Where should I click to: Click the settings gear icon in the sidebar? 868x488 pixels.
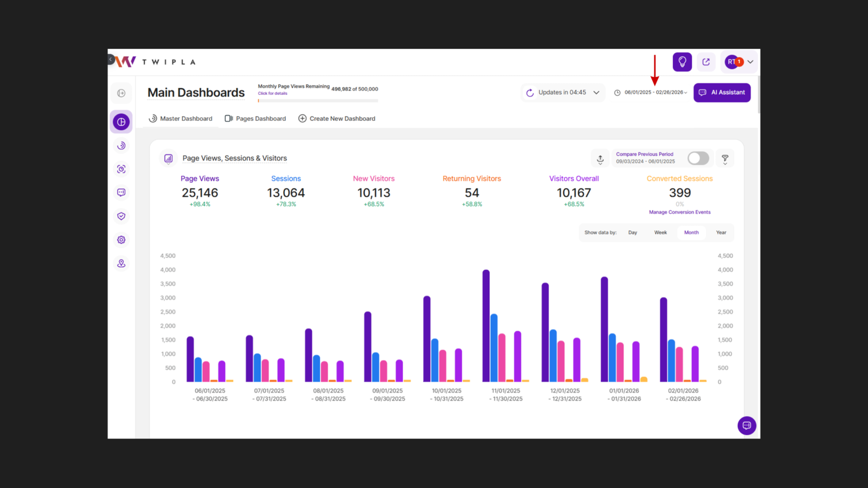click(x=121, y=240)
